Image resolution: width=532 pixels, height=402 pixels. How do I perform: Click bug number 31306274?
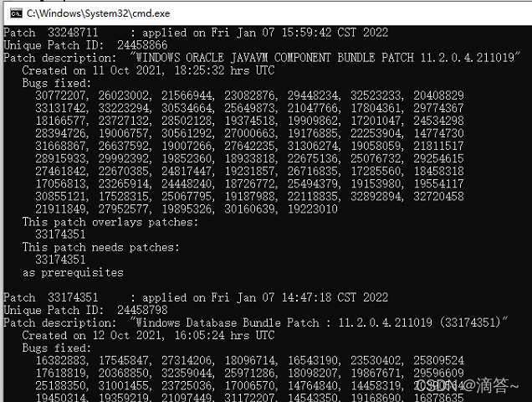[313, 146]
